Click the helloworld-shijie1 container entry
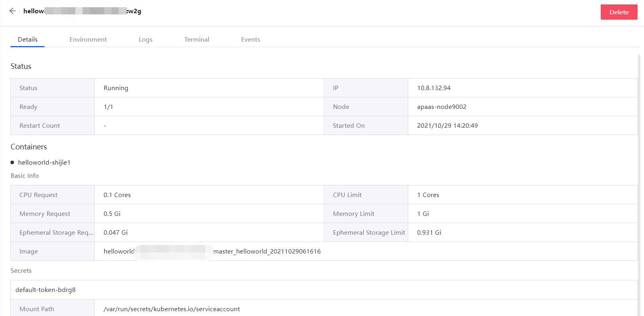Image resolution: width=644 pixels, height=316 pixels. click(x=44, y=163)
